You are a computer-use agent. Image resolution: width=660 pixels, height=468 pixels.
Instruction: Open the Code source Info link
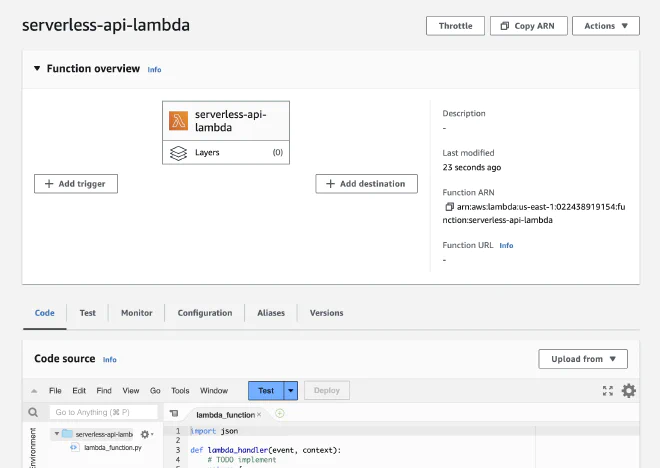click(x=109, y=360)
